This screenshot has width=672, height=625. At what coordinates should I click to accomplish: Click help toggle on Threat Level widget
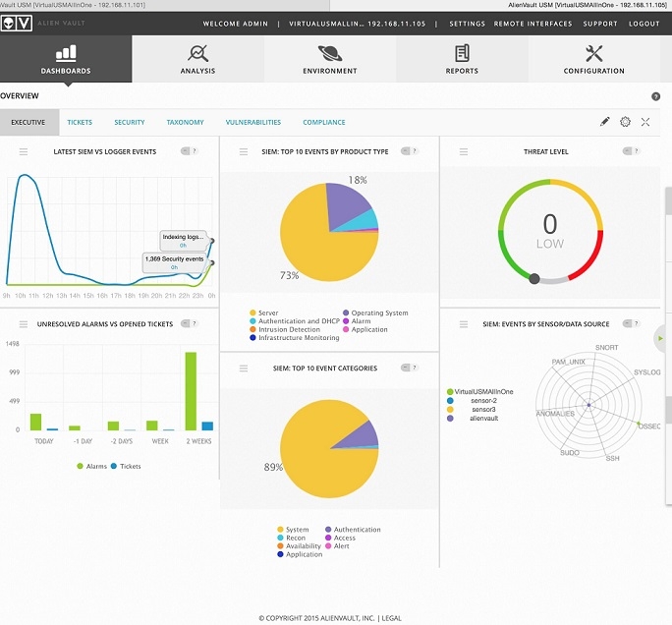(x=632, y=151)
